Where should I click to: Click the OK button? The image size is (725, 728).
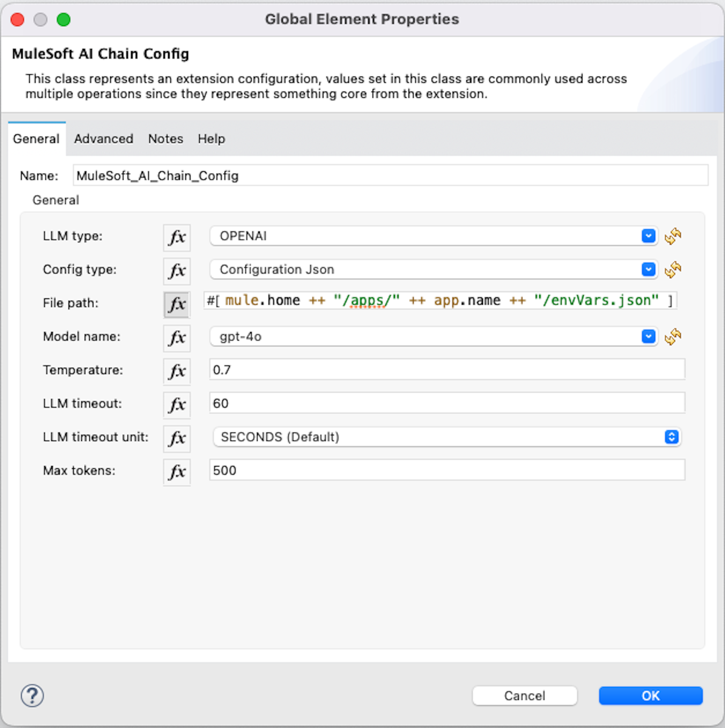coord(651,696)
